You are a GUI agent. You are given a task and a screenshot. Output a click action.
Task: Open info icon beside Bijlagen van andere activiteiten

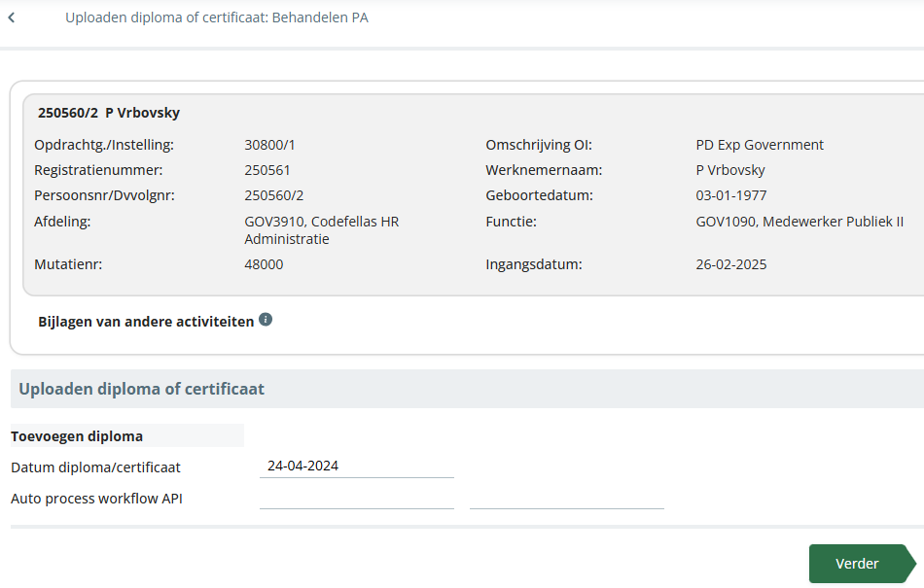tap(266, 320)
